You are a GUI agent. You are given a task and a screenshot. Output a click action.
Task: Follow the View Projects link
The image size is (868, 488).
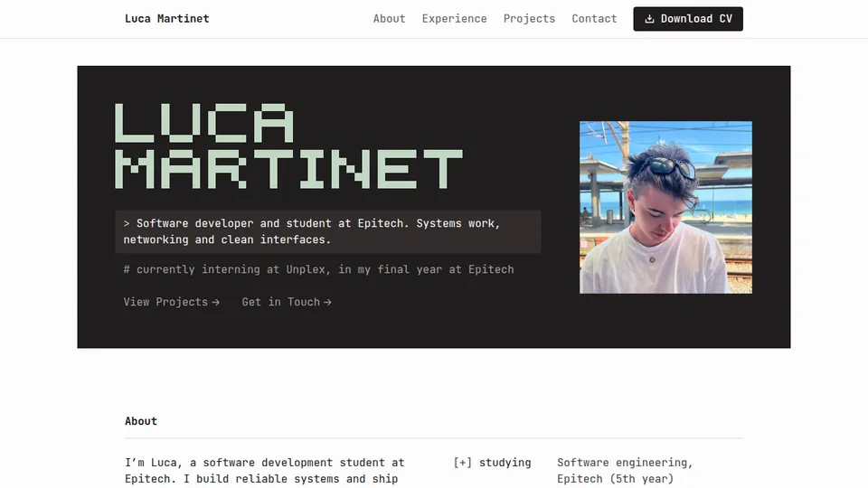coord(172,302)
